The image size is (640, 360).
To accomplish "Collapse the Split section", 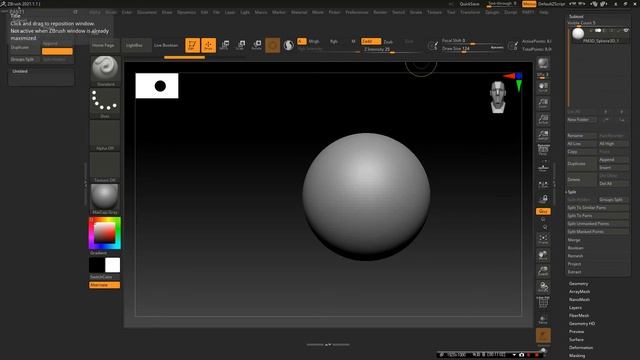I will tap(571, 192).
